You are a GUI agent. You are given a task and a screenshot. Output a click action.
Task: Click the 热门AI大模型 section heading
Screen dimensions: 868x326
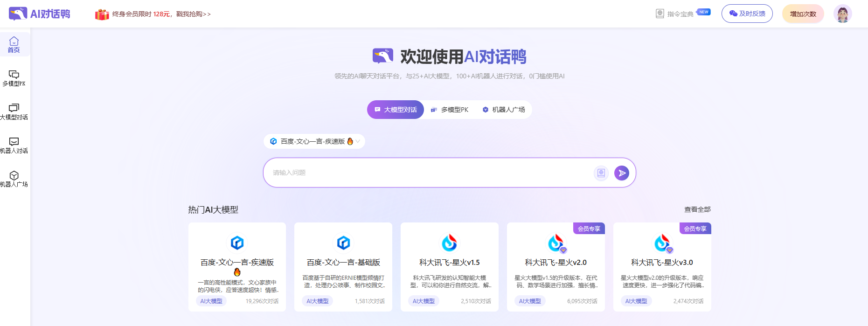tap(213, 210)
